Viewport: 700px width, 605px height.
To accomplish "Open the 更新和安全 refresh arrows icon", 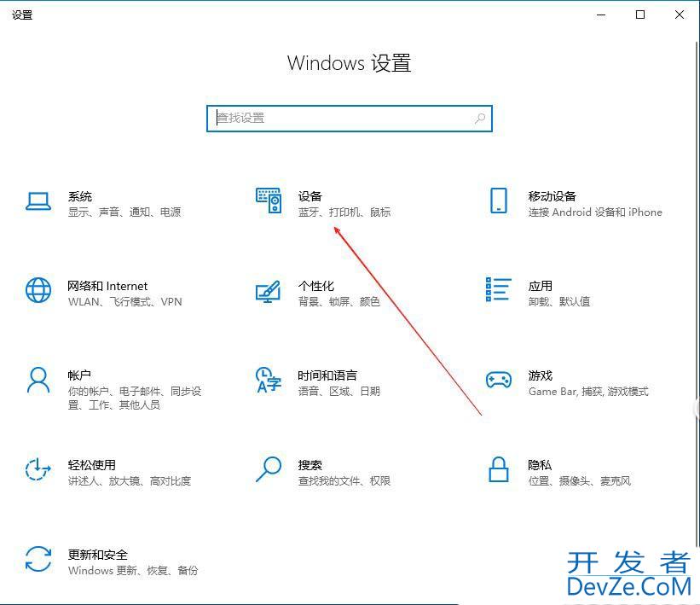I will point(38,559).
